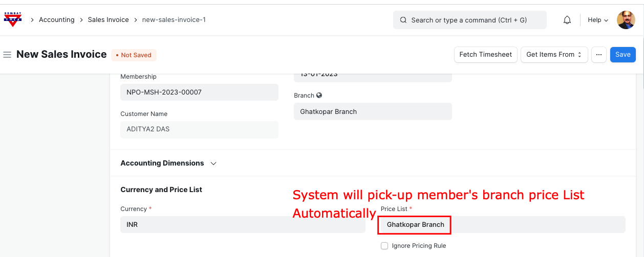Open the three-dots more options menu
This screenshot has height=257, width=644.
(x=598, y=55)
